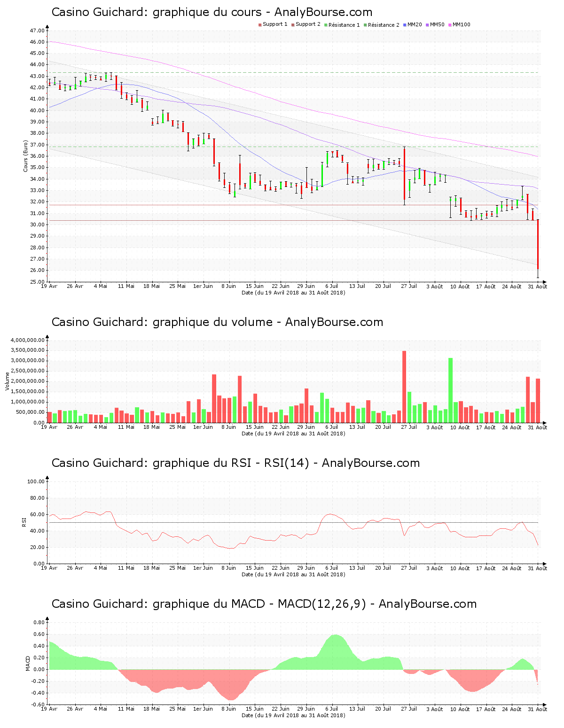Select the MM20 legend entry

[413, 24]
